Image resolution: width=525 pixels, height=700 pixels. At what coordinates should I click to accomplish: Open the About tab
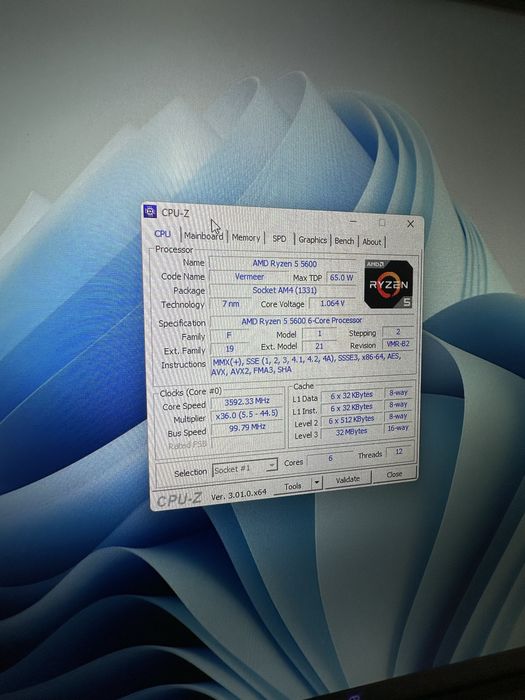(371, 242)
